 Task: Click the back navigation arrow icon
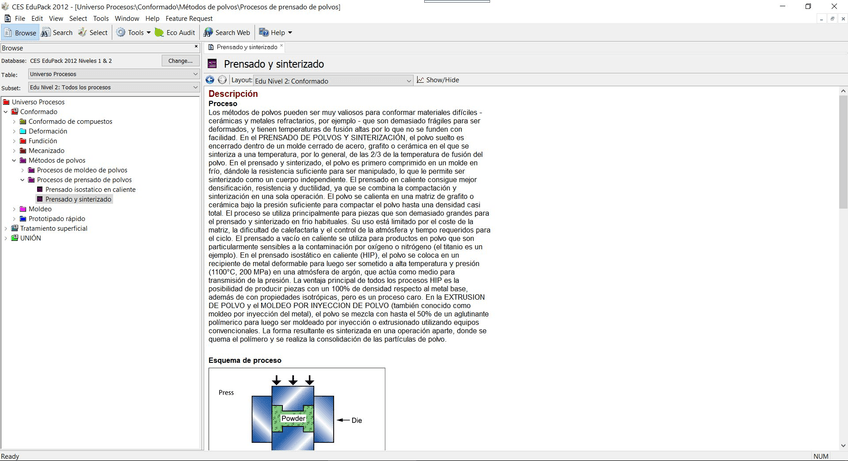[210, 80]
